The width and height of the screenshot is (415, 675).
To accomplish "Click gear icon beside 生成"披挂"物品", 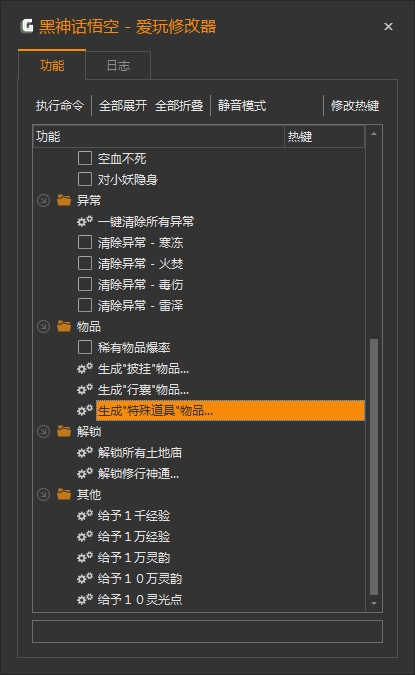I will tap(85, 368).
